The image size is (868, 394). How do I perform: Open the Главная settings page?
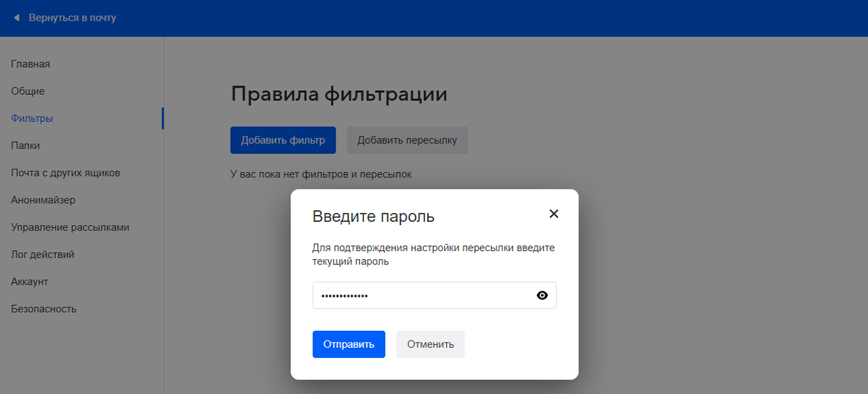tap(30, 64)
